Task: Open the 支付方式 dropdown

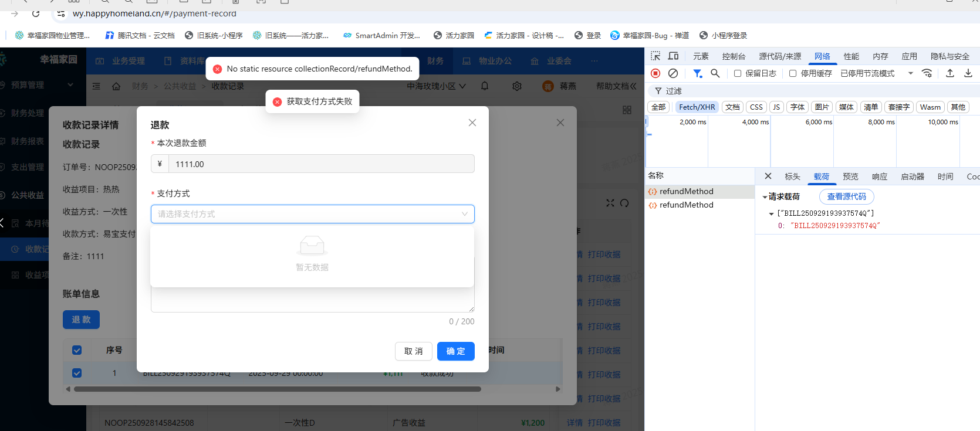Action: point(312,214)
